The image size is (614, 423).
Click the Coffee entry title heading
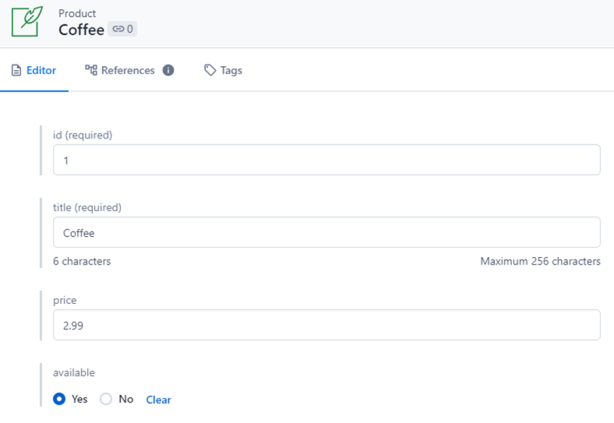pyautogui.click(x=81, y=30)
